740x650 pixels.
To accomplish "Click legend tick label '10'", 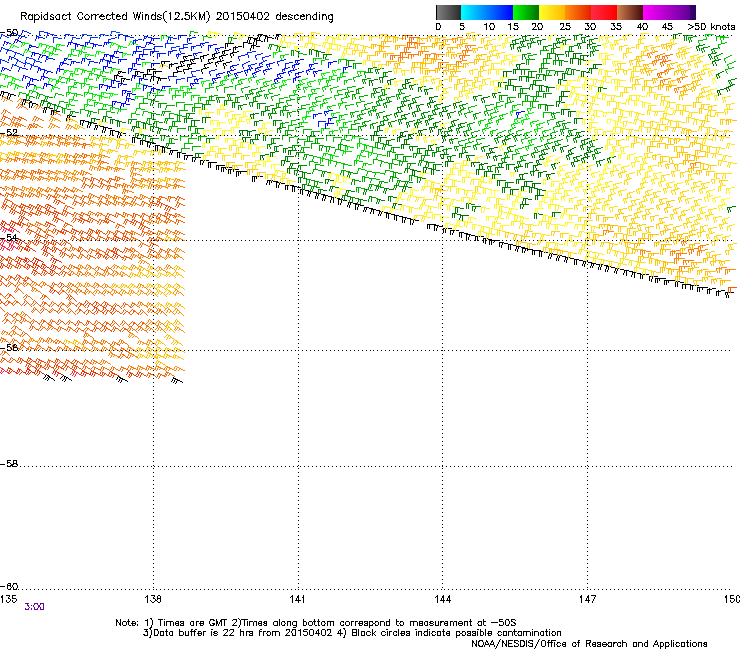I will pos(489,27).
